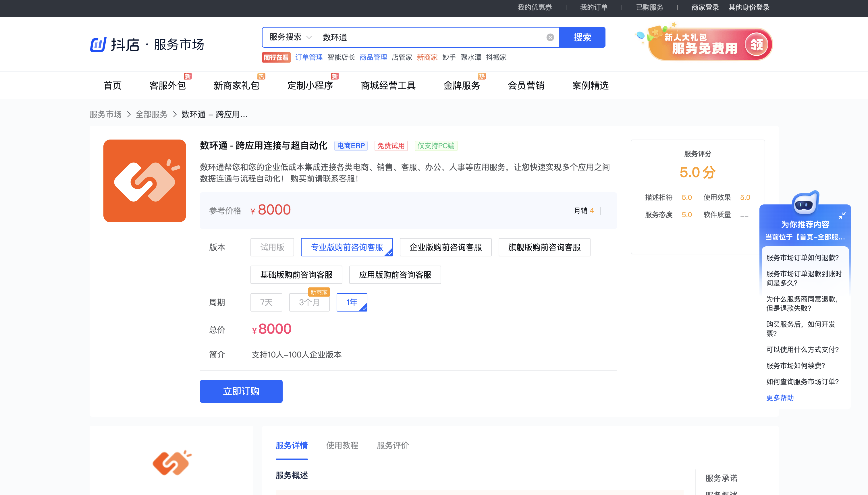Click the blue 搜索 button
The height and width of the screenshot is (495, 868).
(582, 37)
